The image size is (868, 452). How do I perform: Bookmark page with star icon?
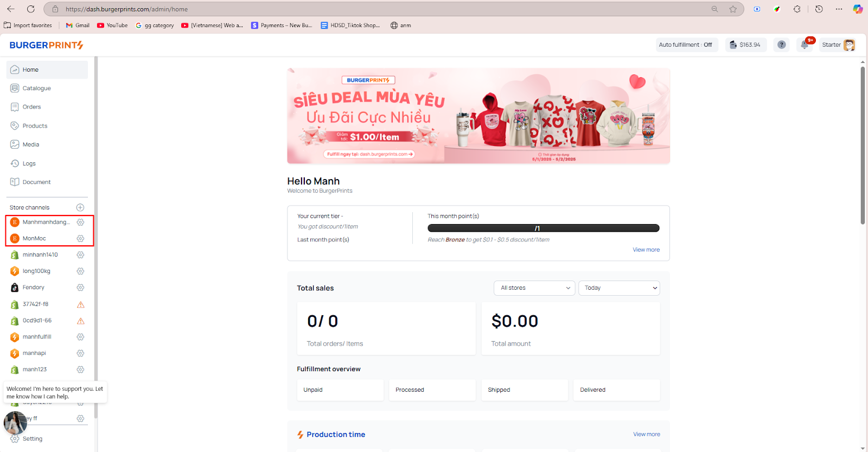(x=733, y=9)
